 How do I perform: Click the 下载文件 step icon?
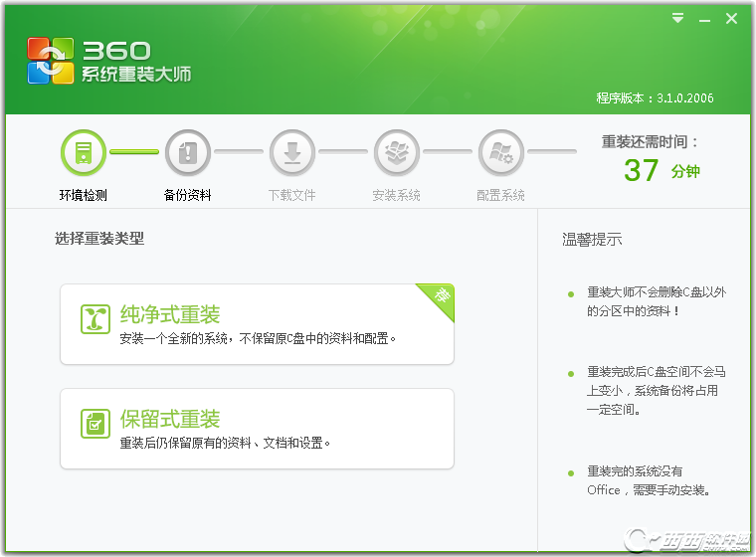tap(292, 153)
